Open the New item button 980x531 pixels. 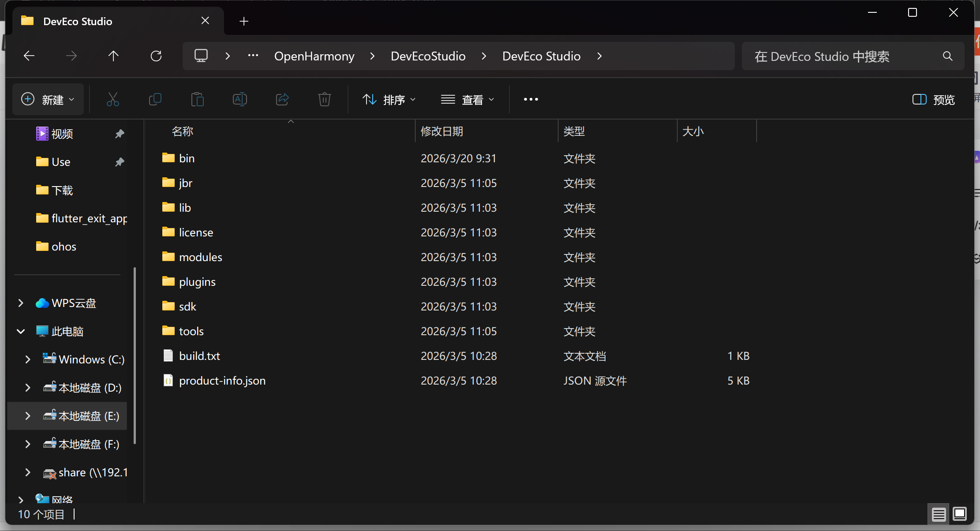48,100
